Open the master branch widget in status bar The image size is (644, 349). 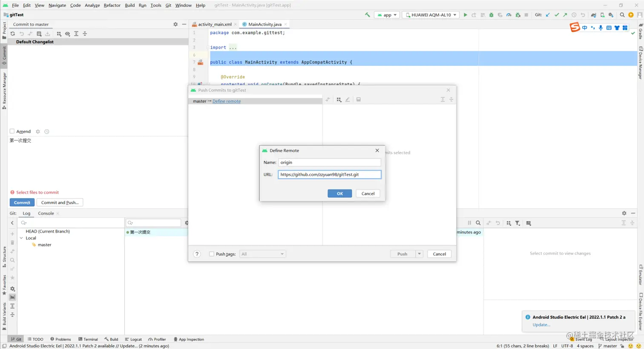[x=608, y=346]
